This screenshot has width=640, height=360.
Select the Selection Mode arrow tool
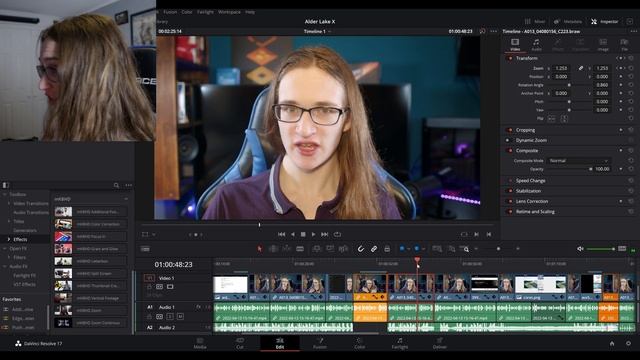tap(260, 249)
